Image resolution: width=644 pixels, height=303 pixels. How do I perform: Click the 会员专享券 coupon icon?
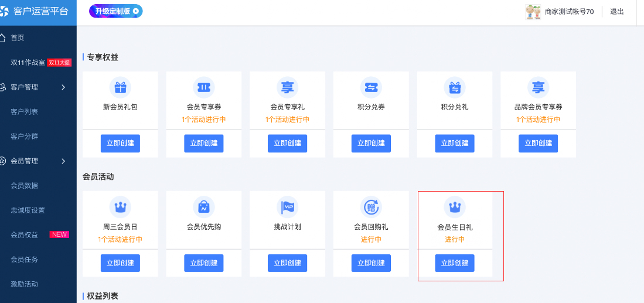tap(204, 87)
